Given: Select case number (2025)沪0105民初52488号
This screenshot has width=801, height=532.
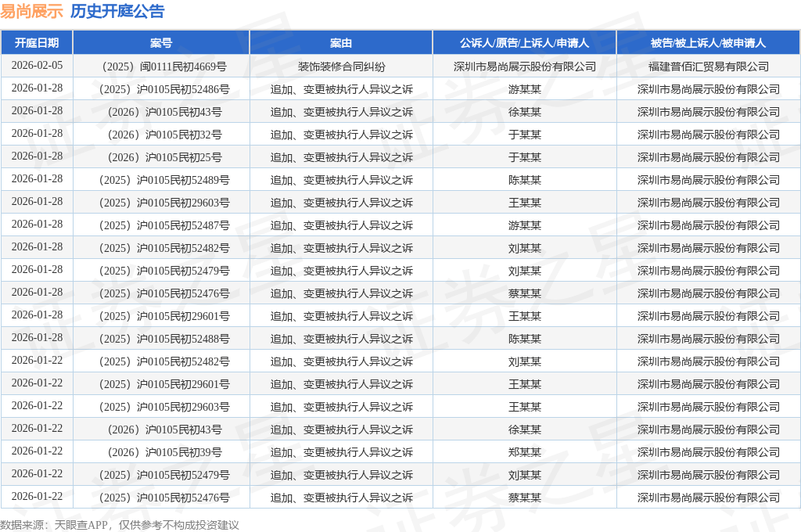Looking at the screenshot, I should [161, 339].
